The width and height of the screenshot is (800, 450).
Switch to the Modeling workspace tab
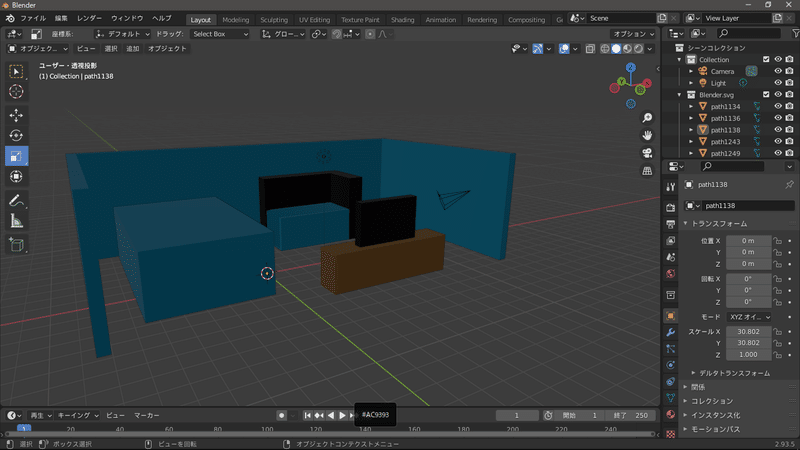tap(236, 19)
